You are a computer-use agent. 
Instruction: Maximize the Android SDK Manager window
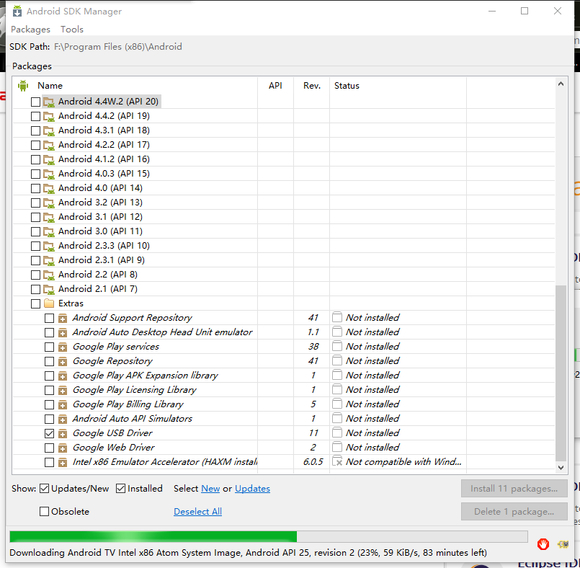point(525,11)
